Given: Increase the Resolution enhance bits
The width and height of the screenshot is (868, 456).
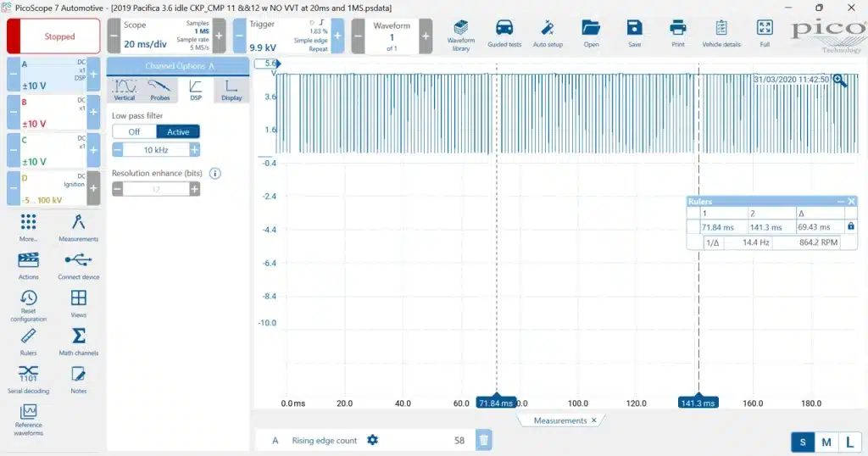Looking at the screenshot, I should coord(195,189).
